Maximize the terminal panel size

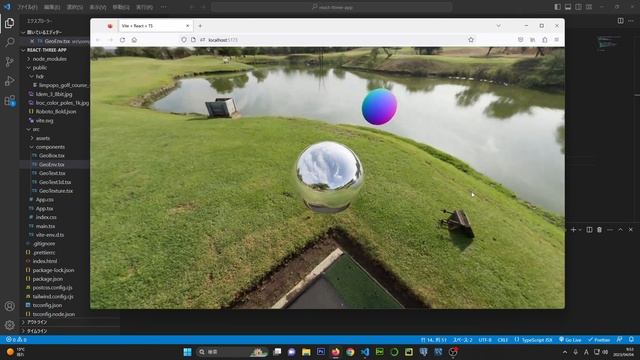[x=620, y=230]
